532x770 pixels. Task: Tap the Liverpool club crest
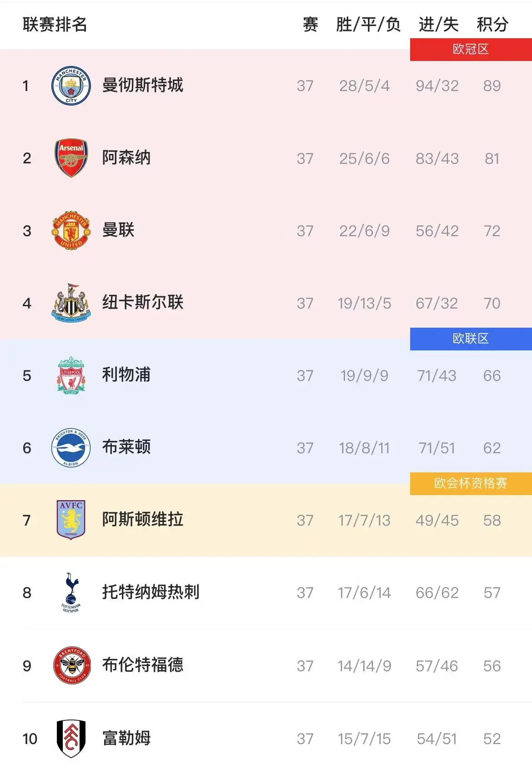(71, 375)
